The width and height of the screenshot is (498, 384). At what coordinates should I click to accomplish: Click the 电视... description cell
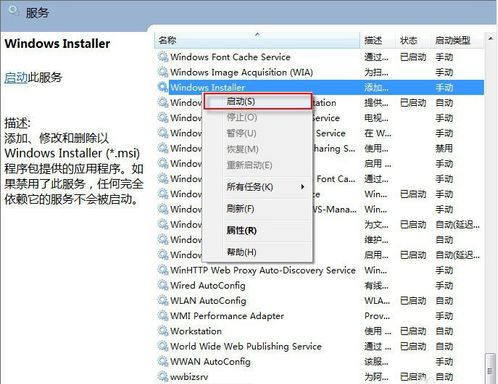tap(376, 118)
